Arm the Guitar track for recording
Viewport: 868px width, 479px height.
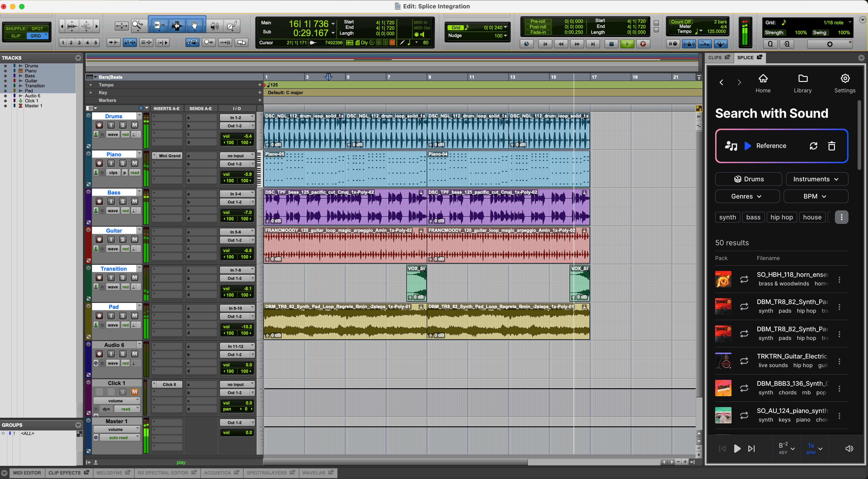pos(99,239)
